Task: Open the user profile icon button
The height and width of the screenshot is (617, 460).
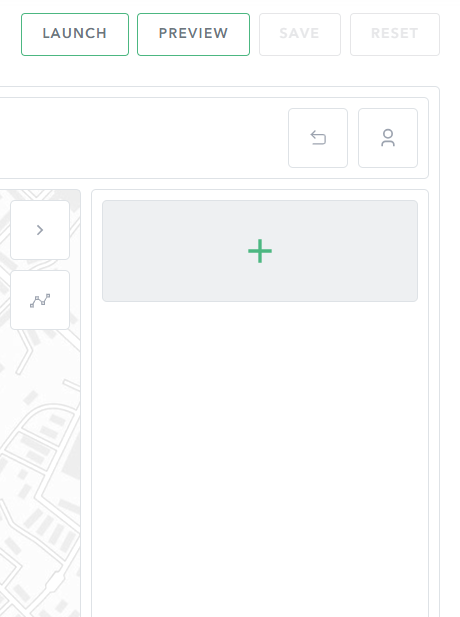Action: click(388, 138)
